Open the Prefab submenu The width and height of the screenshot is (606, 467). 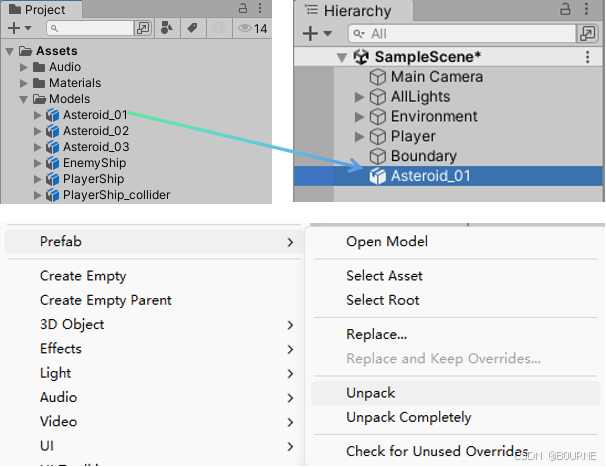[x=153, y=242]
